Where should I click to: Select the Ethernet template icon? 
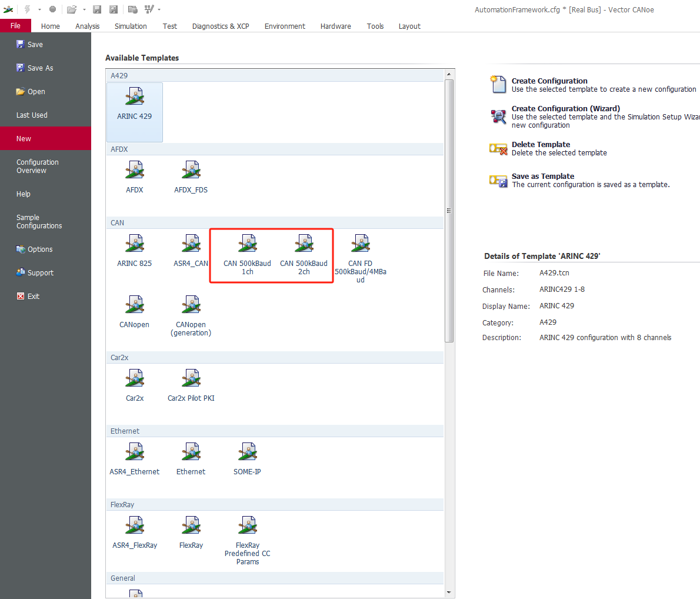point(191,459)
